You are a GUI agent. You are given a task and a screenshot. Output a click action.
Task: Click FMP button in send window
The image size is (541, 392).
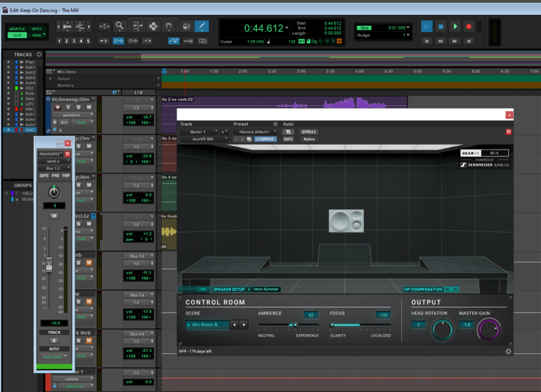pos(66,175)
